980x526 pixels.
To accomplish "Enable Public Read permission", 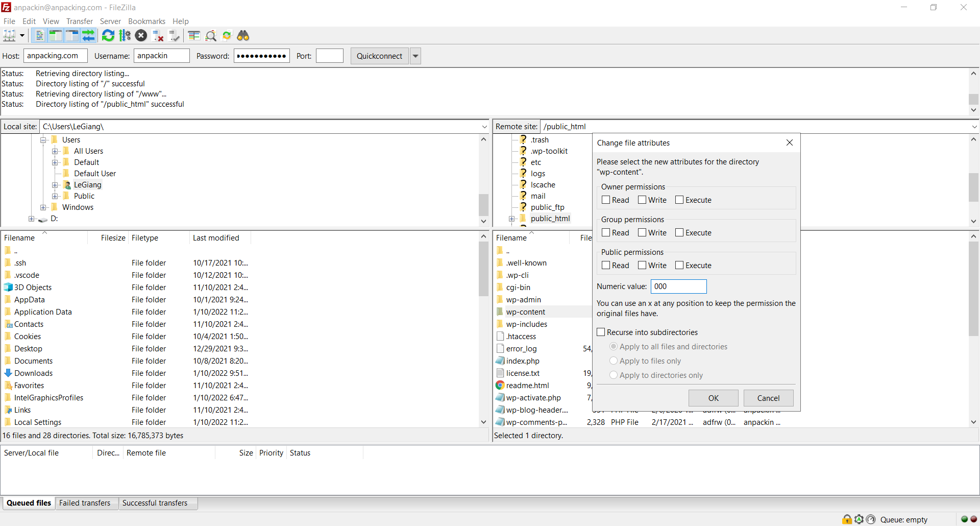I will pyautogui.click(x=606, y=266).
